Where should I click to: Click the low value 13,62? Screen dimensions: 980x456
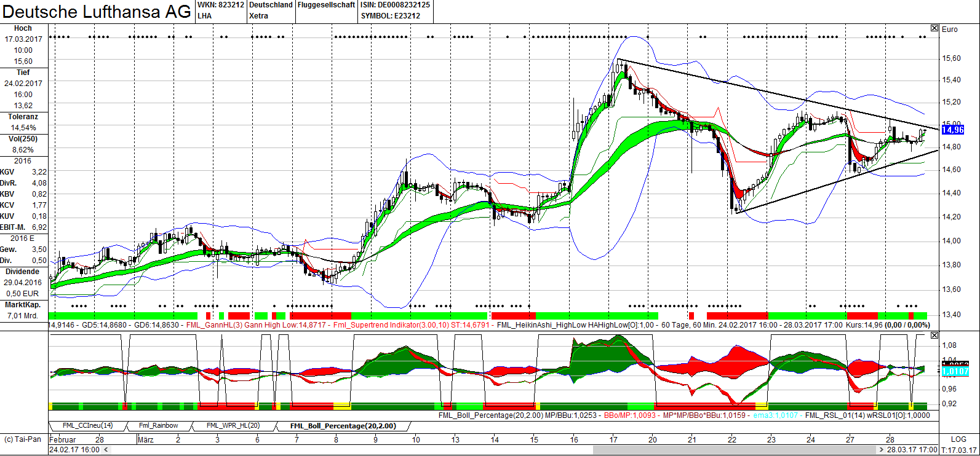tap(23, 106)
